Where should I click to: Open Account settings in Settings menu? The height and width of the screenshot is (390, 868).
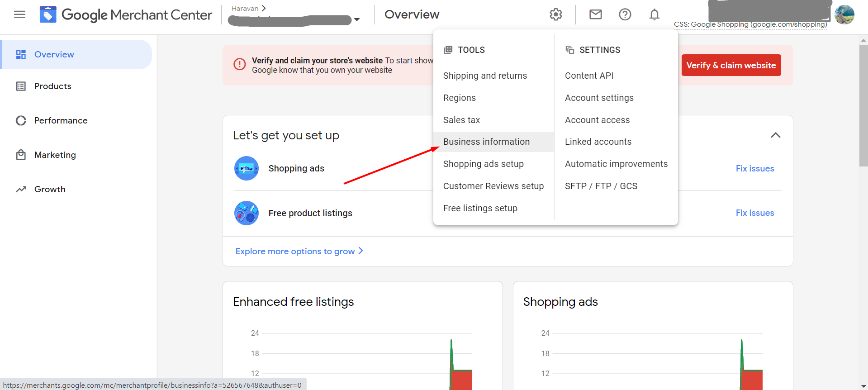click(599, 98)
